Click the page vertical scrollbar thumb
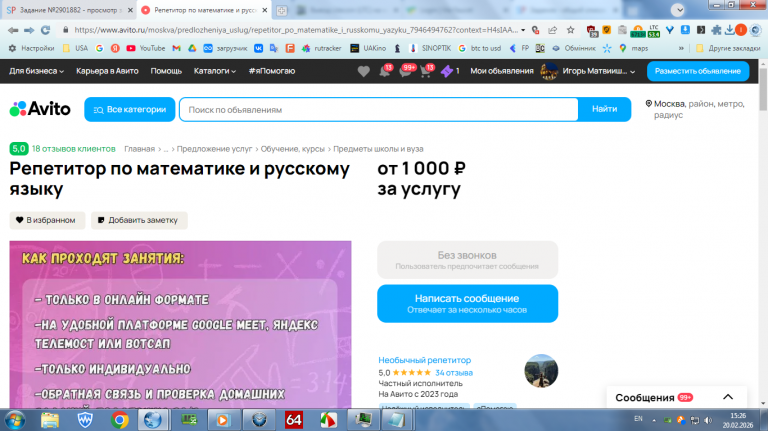768x431 pixels. click(x=763, y=88)
